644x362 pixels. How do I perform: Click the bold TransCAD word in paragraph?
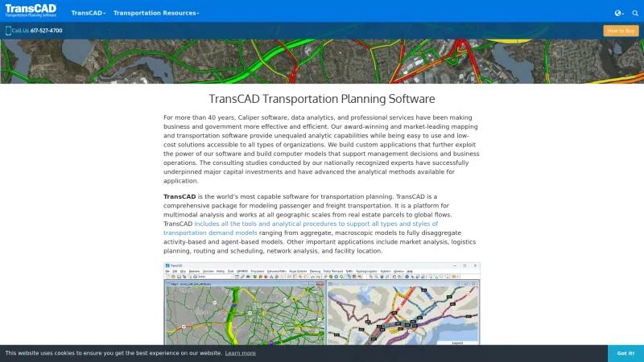[x=180, y=196]
